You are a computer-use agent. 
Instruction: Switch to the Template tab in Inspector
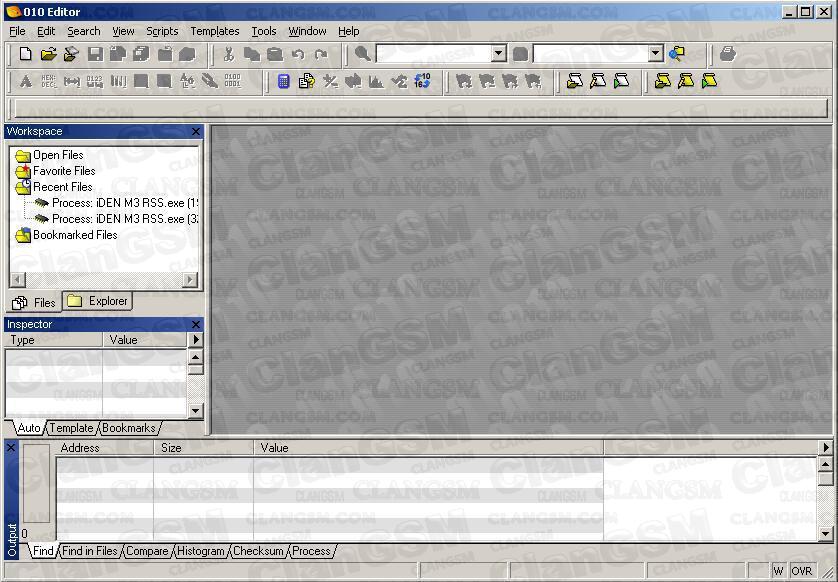tap(71, 428)
